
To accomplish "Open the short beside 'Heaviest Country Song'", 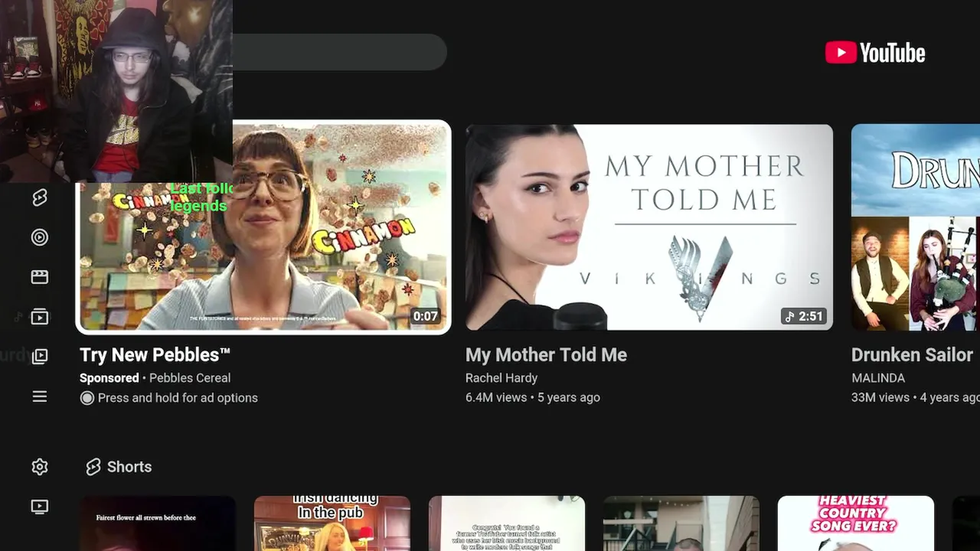I will 681,523.
